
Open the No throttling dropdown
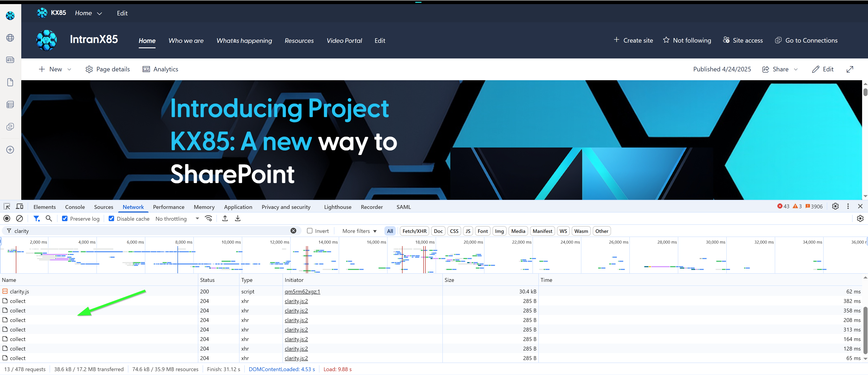click(x=177, y=218)
